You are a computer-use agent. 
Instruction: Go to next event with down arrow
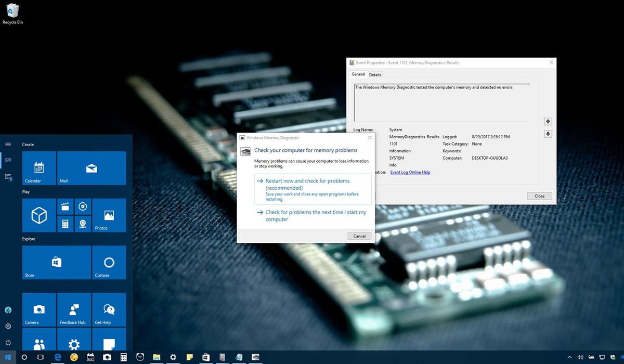pos(548,134)
